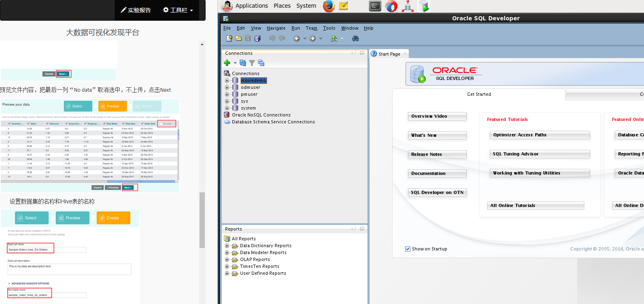
Task: Open the notes editor panel icon
Action: pos(343,6)
